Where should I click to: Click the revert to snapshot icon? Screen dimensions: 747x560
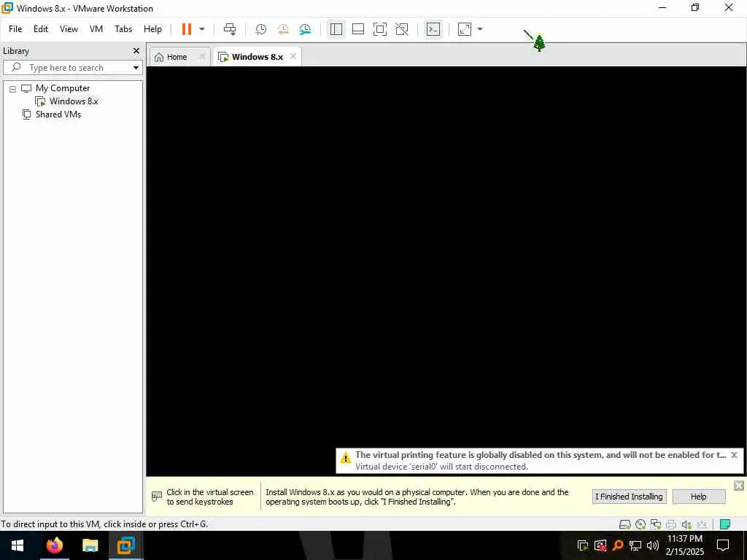pos(283,29)
